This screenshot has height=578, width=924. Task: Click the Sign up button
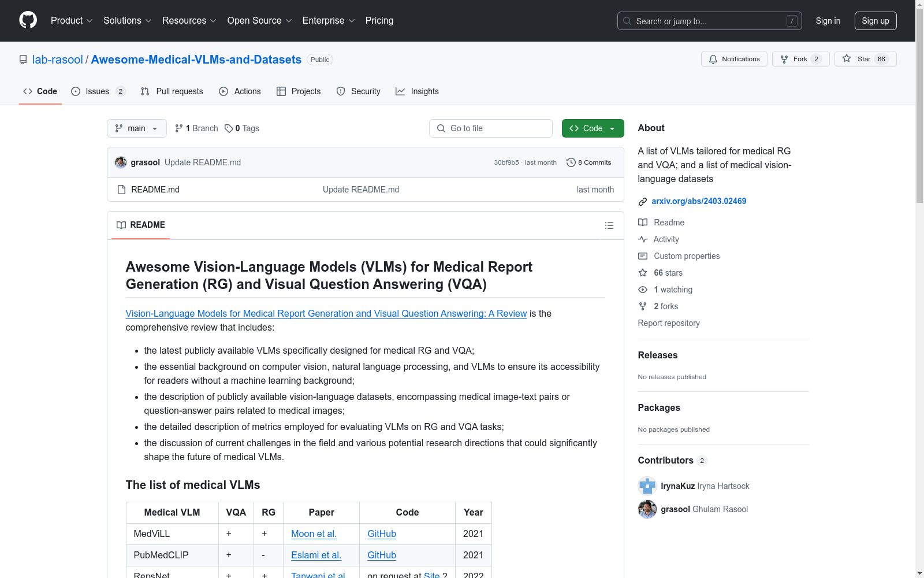click(x=875, y=21)
